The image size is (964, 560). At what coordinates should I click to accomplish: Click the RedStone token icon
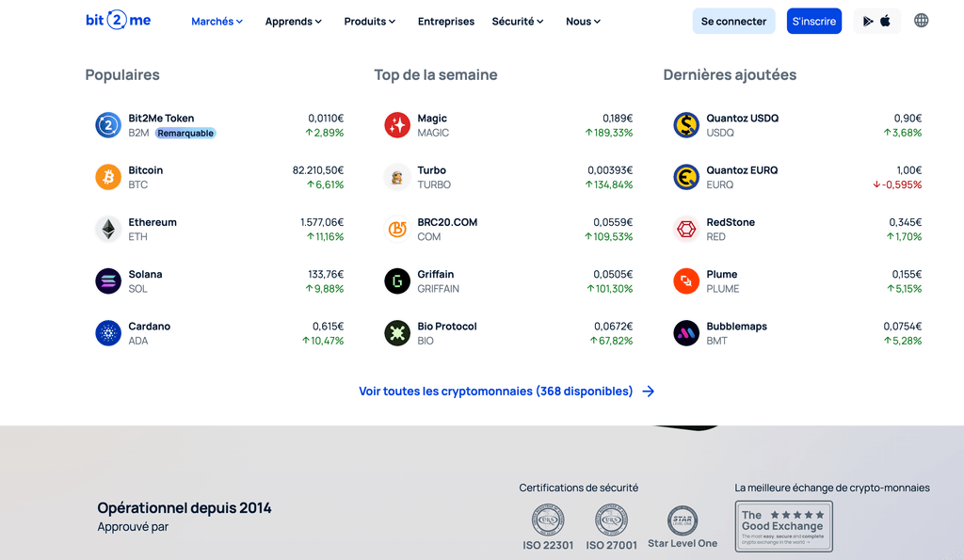point(685,229)
